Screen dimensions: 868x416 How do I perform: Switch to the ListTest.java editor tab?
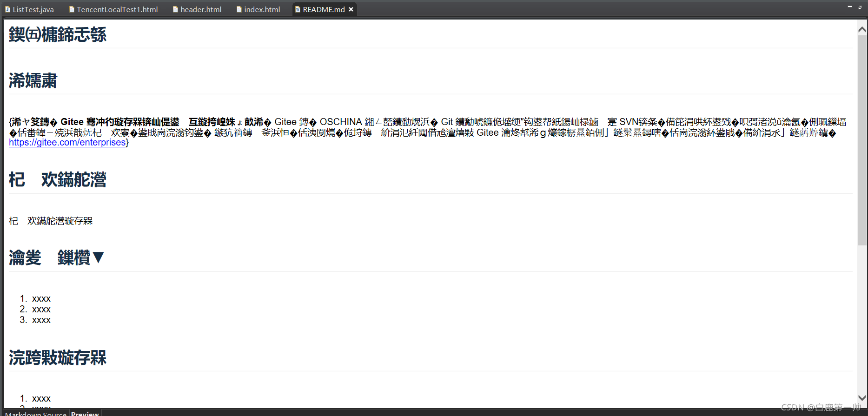(x=30, y=9)
